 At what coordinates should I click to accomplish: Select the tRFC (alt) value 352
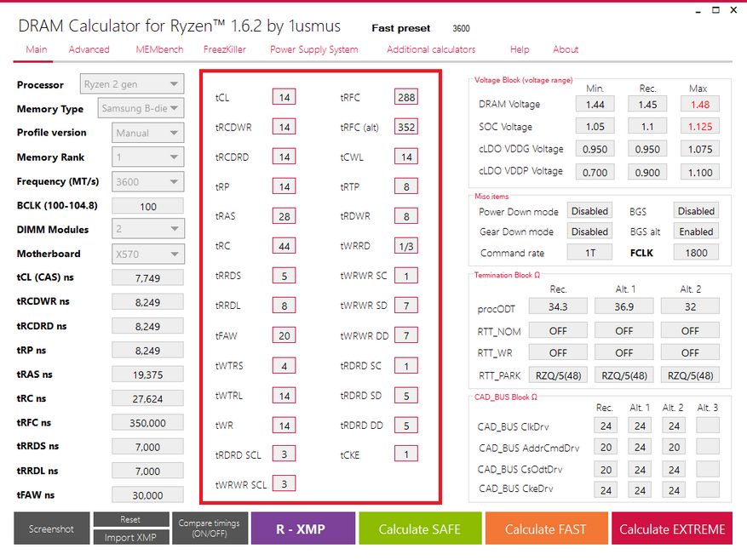pyautogui.click(x=406, y=127)
